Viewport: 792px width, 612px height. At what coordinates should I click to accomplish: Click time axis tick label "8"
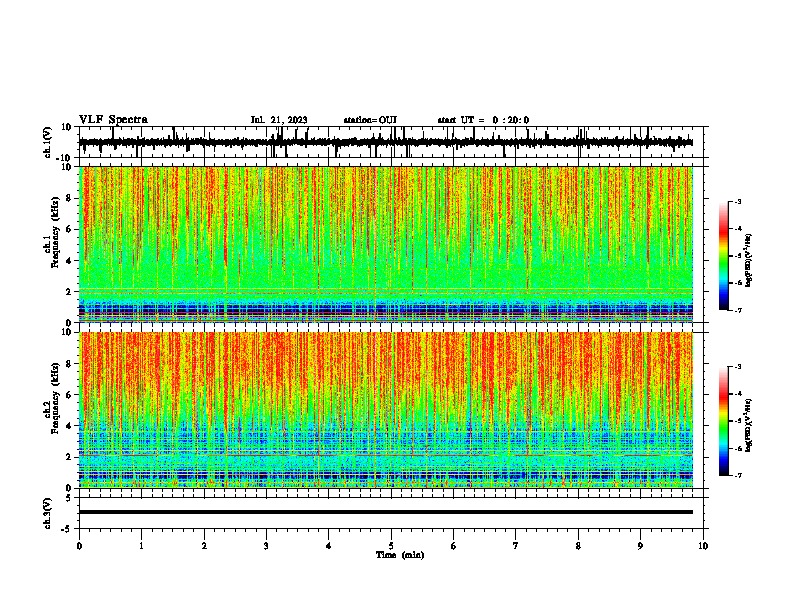[578, 546]
